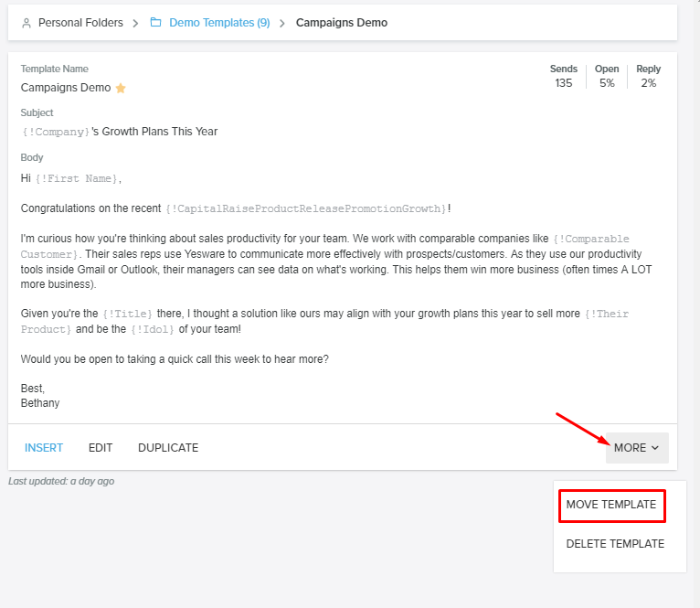The image size is (700, 608).
Task: Select the Campaigns Demo breadcrumb item
Action: point(341,23)
